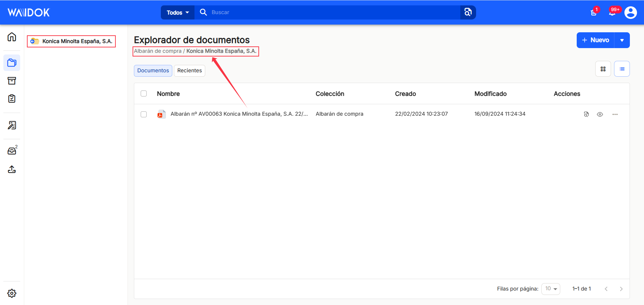Sort by Colección column header
Viewport: 644px width, 305px height.
[330, 94]
